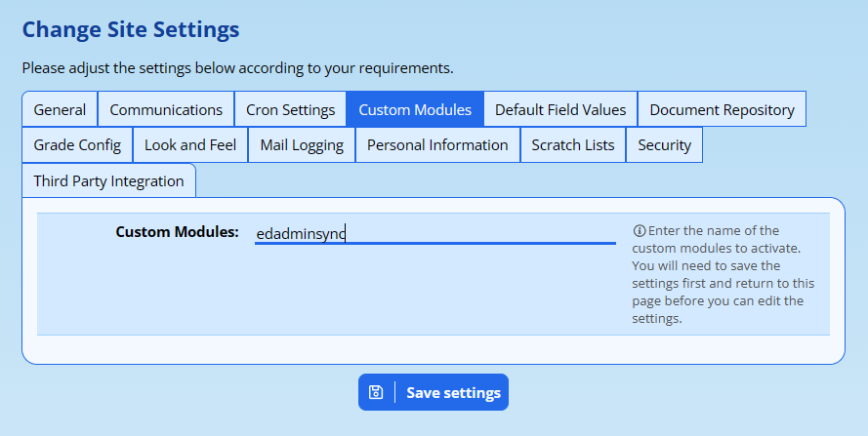Viewport: 868px width, 436px height.
Task: Open the Look and Feel tab
Action: (x=190, y=145)
